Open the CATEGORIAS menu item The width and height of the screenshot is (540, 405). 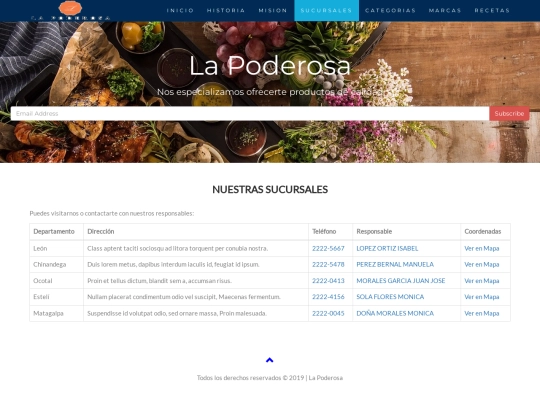390,10
